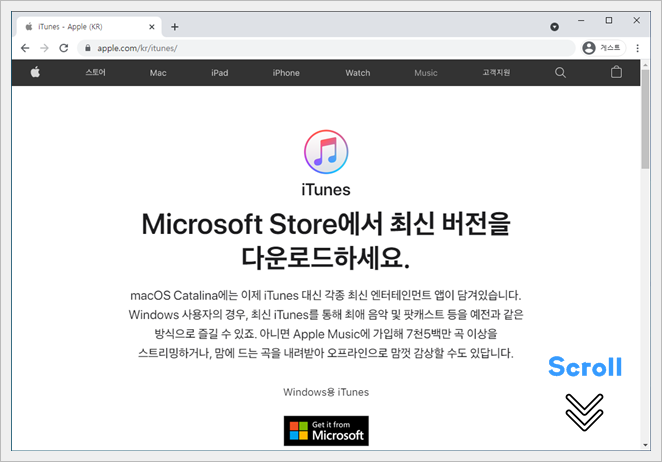This screenshot has width=662, height=462.
Task: Select the iTunes - Apple (KR) tab
Action: (89, 27)
